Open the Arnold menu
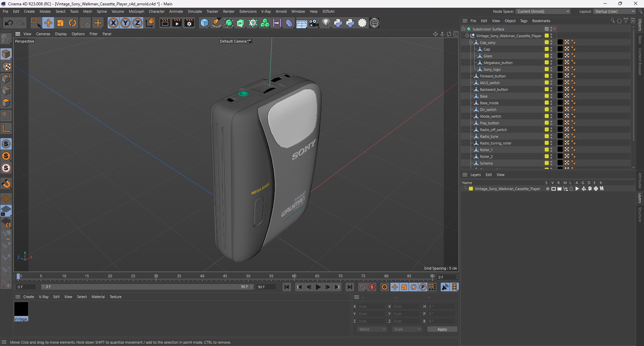Image resolution: width=644 pixels, height=346 pixels. tap(281, 11)
